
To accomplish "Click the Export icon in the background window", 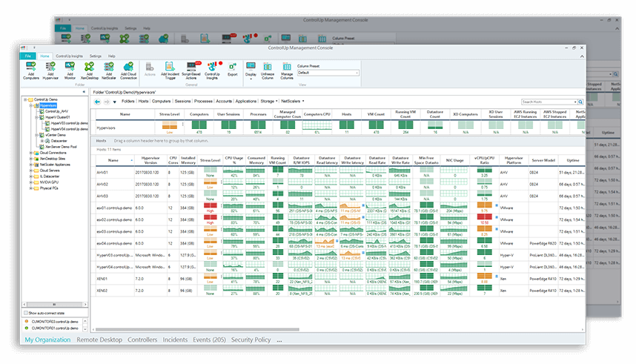I will pos(268,39).
